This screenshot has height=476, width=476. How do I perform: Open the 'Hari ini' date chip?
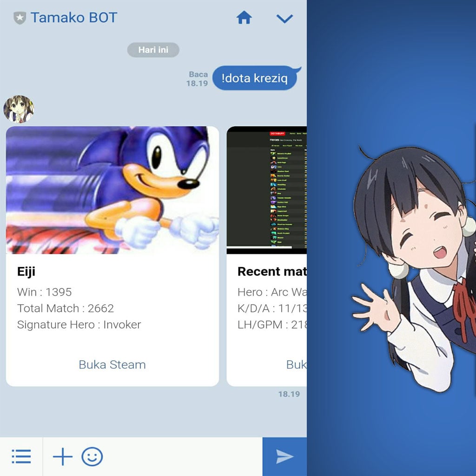click(x=153, y=50)
